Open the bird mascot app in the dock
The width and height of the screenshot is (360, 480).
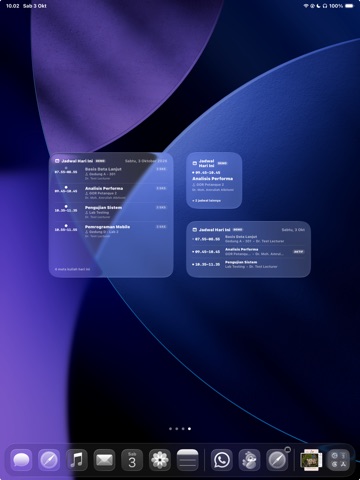(249, 460)
